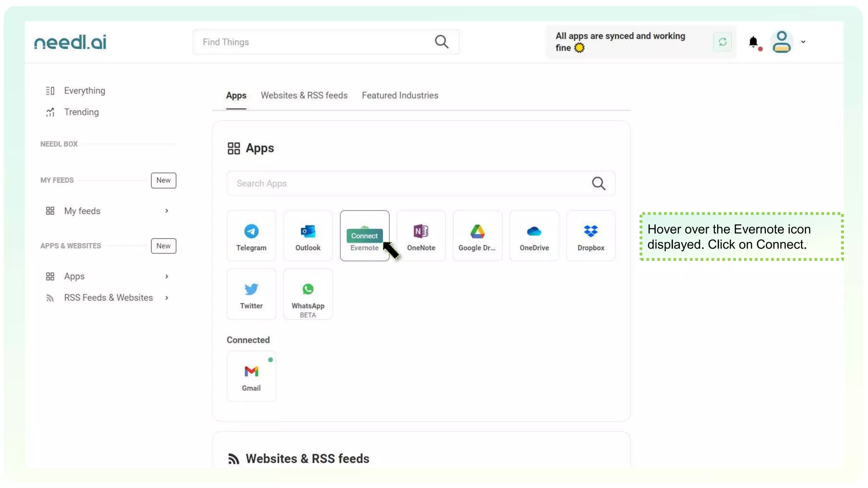Click the needl.ai logo
The image size is (868, 488).
[x=70, y=42]
